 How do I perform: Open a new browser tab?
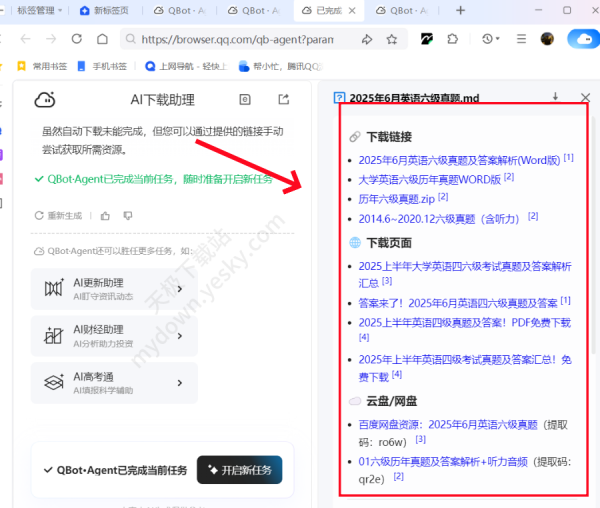(x=461, y=10)
